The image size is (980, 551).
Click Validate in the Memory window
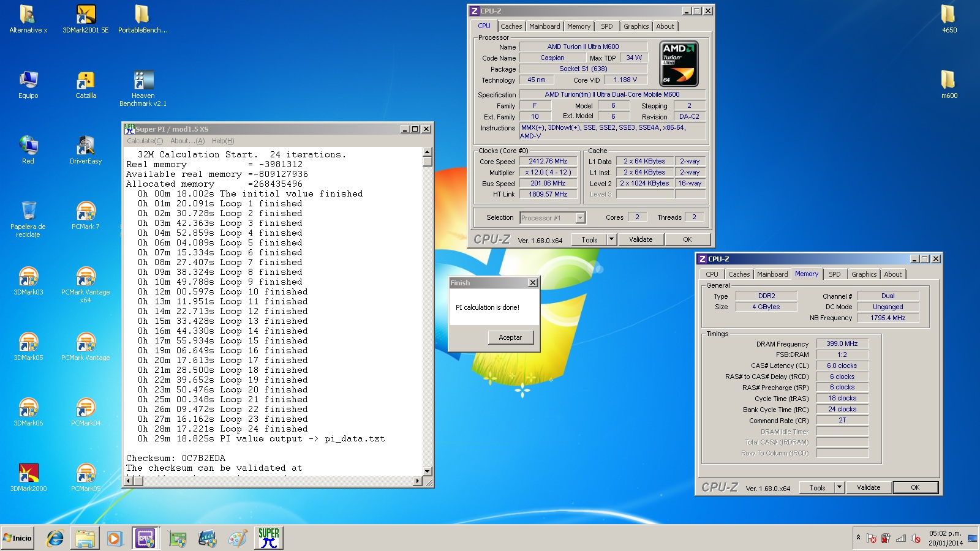(x=869, y=487)
